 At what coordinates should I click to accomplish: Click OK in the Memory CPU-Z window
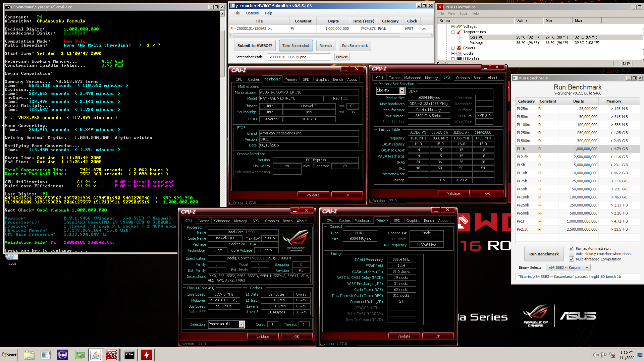pyautogui.click(x=438, y=336)
